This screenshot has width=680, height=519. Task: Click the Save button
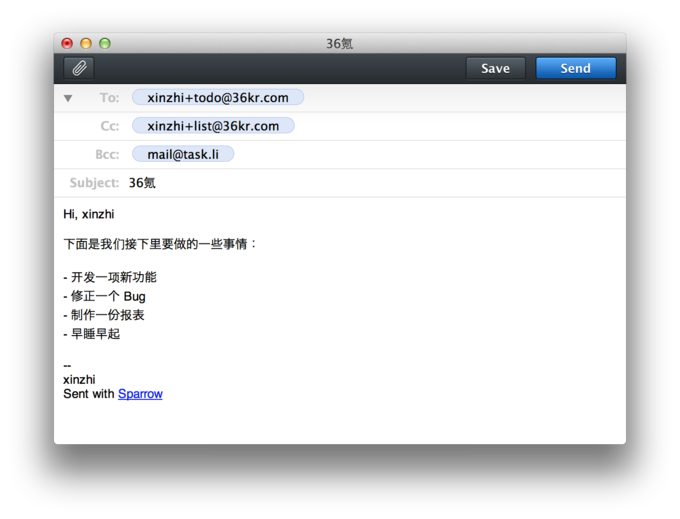pos(495,68)
